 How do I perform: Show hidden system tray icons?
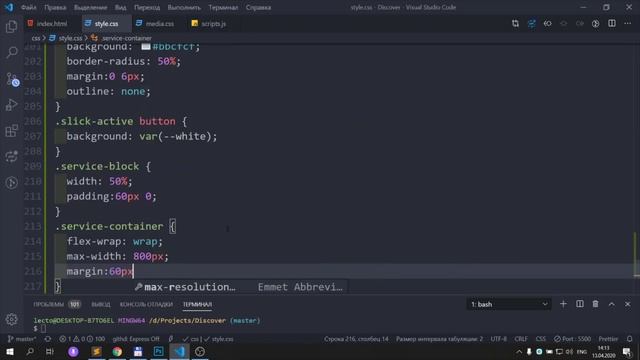point(519,351)
